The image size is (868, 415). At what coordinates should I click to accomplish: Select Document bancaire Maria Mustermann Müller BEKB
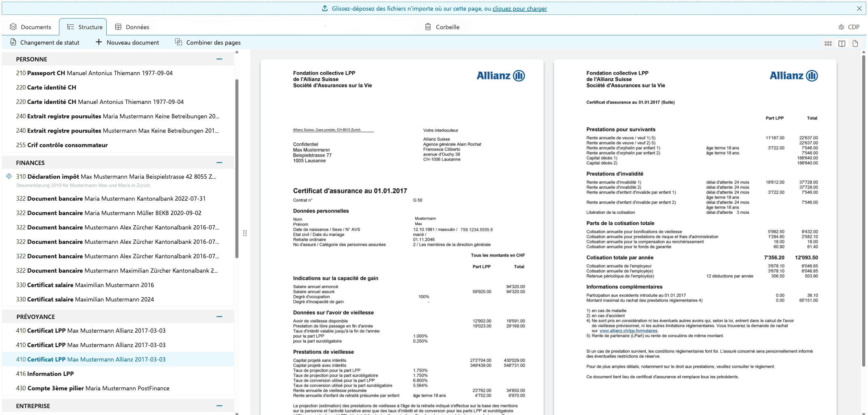point(118,213)
